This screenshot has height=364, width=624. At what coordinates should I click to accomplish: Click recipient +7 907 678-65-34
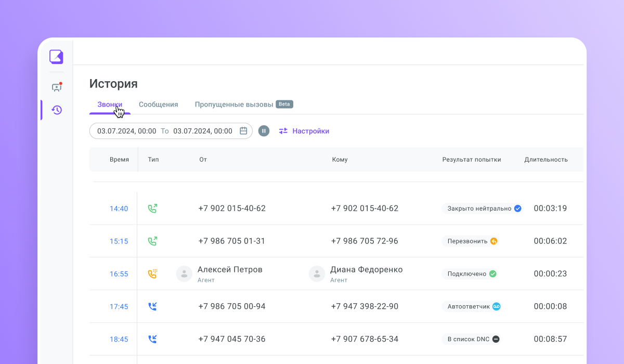(x=365, y=339)
